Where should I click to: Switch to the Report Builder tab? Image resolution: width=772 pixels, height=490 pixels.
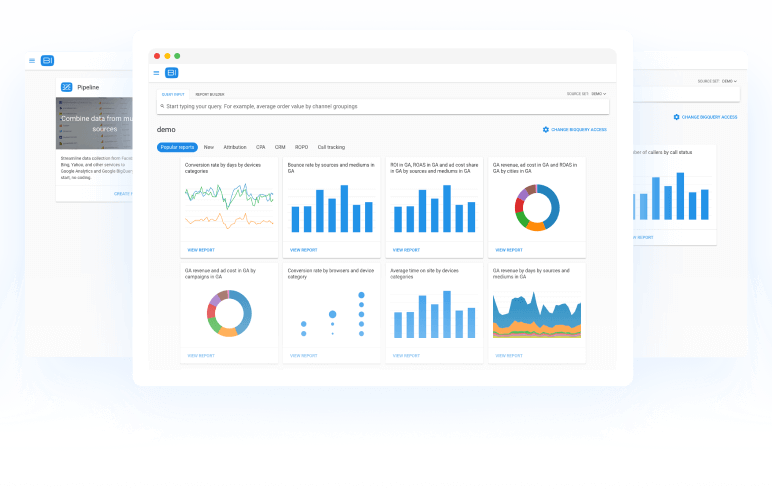[x=210, y=94]
